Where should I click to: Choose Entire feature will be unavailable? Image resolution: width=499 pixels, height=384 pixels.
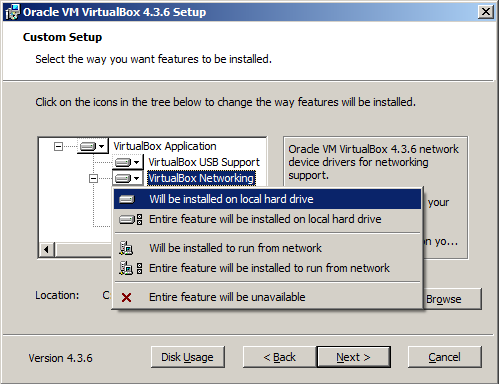pyautogui.click(x=267, y=297)
